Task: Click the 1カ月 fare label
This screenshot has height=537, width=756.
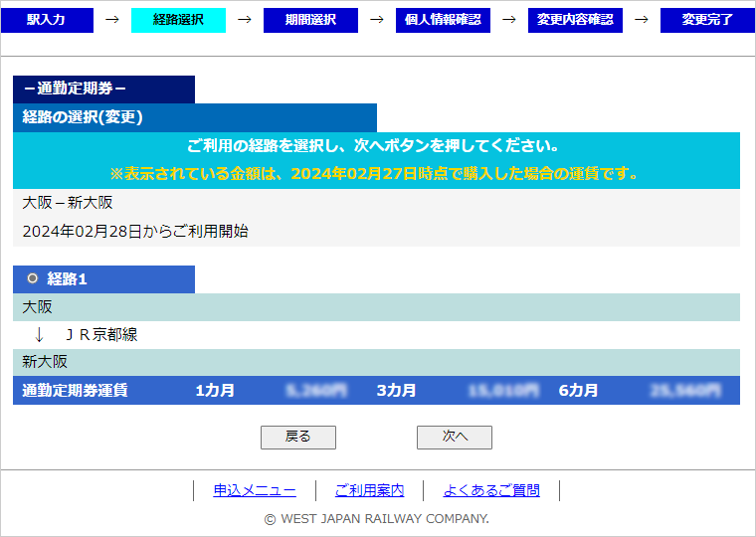Action: point(215,391)
